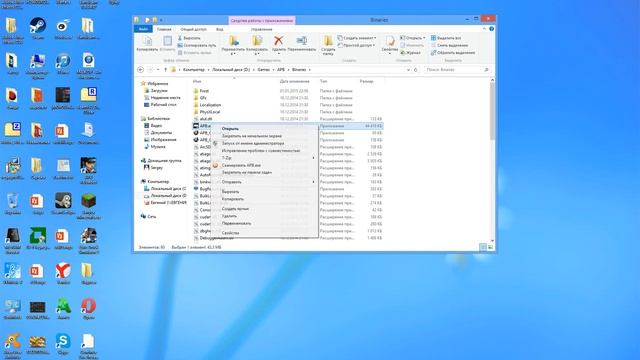Viewport: 640px width, 360px height.
Task: Choose Запуск от имени администратора
Action: (x=264, y=143)
